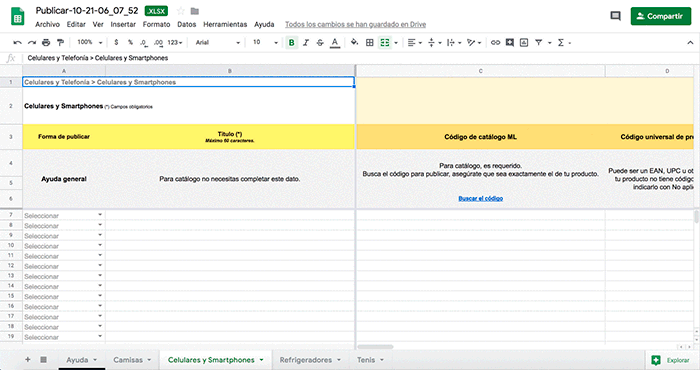The width and height of the screenshot is (700, 370).
Task: Switch to the Refrigeradores sheet tab
Action: (x=310, y=360)
